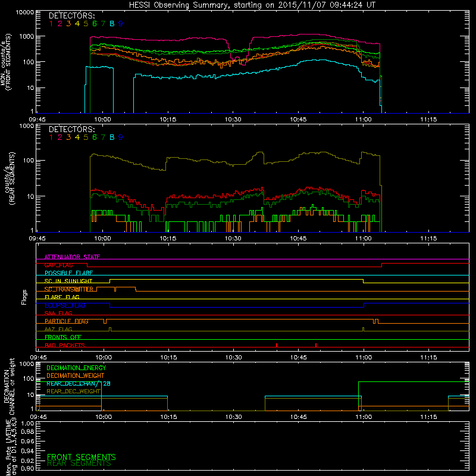This screenshot has width=476, height=476.
Task: Select DETECTORS: label in rear segments panel
Action: [71, 130]
